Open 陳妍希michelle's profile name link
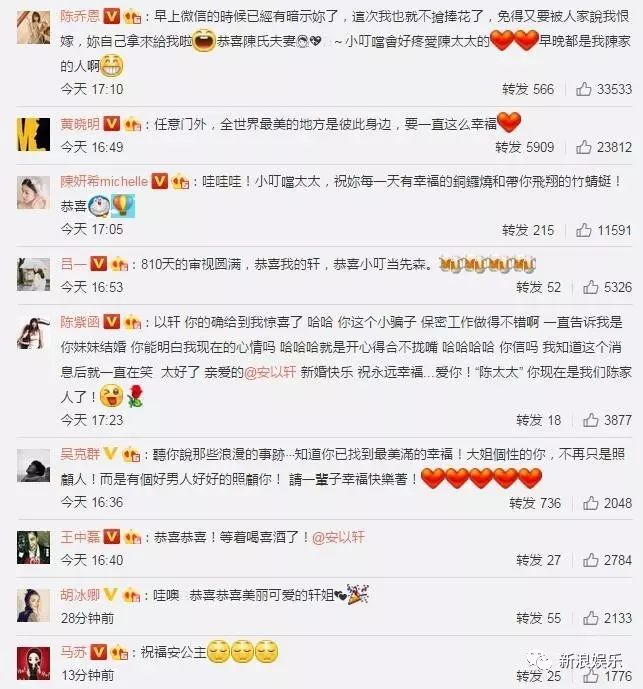The height and width of the screenshot is (689, 643). 104,181
